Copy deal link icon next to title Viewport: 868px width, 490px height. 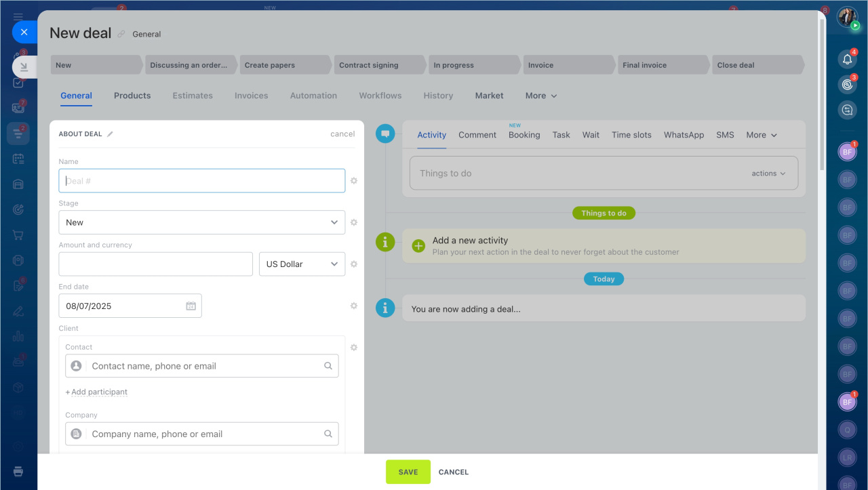coord(121,34)
